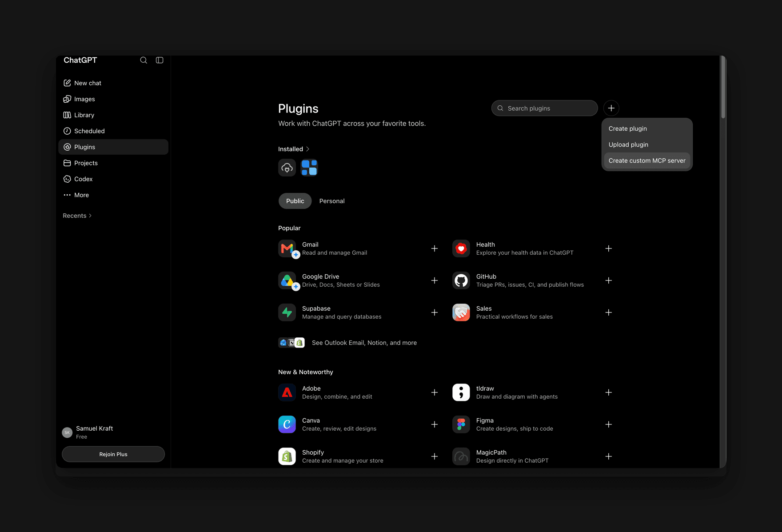
Task: Open Projects from the sidebar
Action: 113,163
